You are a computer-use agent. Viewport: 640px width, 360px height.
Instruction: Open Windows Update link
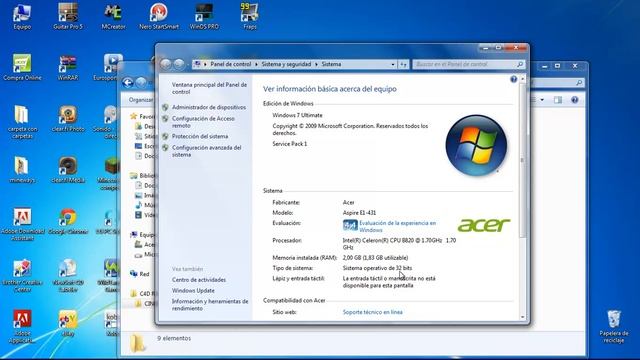click(x=193, y=291)
